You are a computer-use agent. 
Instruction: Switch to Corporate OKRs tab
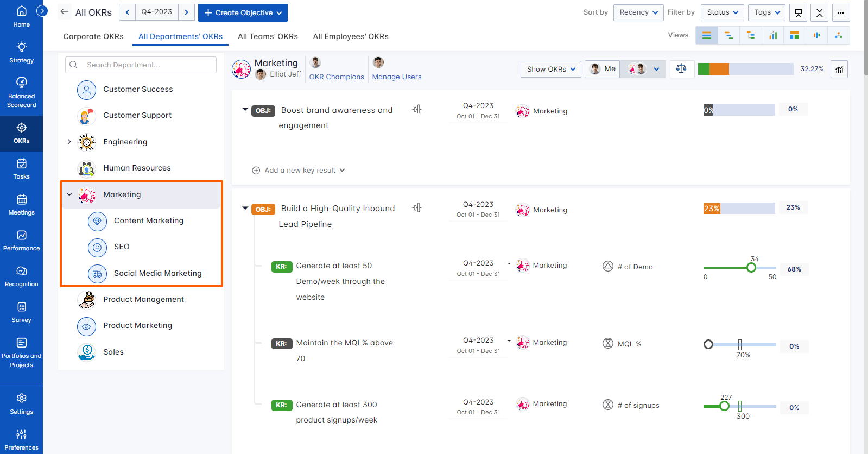pyautogui.click(x=93, y=36)
